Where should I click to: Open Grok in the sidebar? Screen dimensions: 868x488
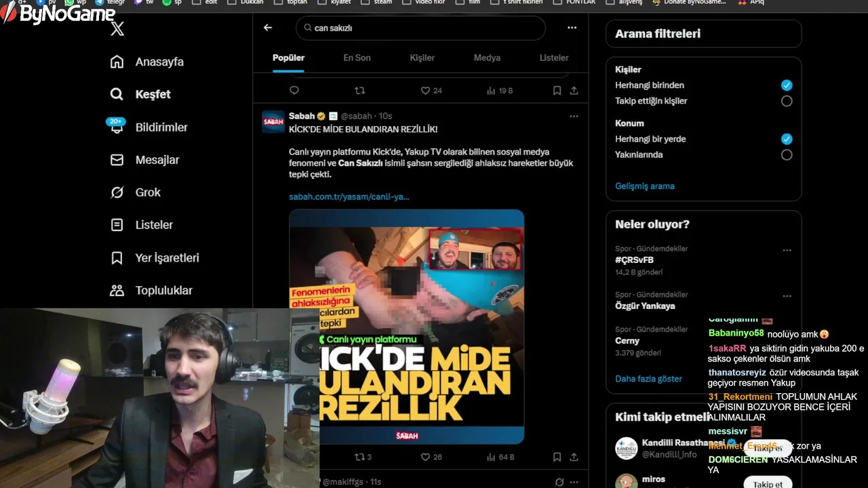148,192
